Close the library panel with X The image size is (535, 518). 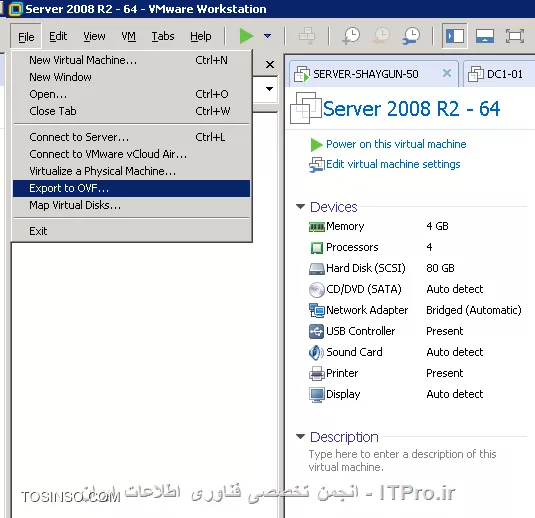270,64
